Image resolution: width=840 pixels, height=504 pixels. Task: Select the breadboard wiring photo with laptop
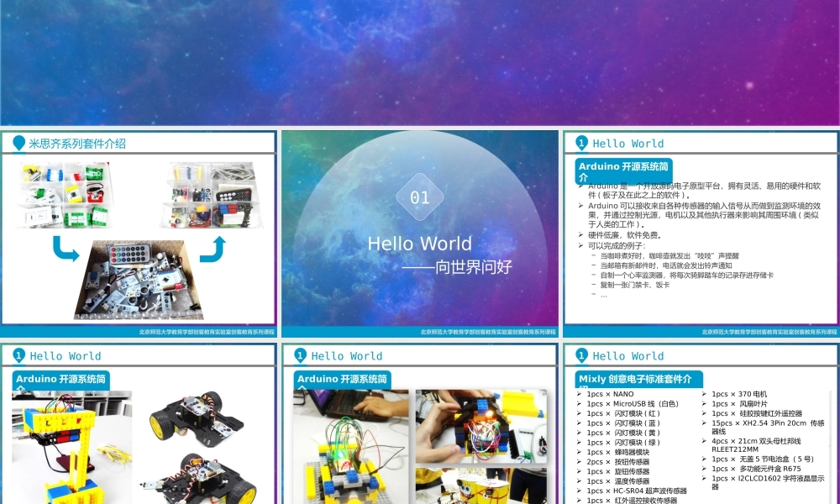[x=351, y=447]
